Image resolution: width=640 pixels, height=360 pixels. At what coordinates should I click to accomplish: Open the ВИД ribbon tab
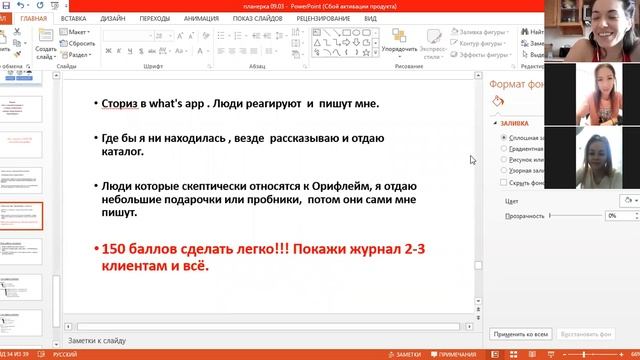pyautogui.click(x=370, y=19)
